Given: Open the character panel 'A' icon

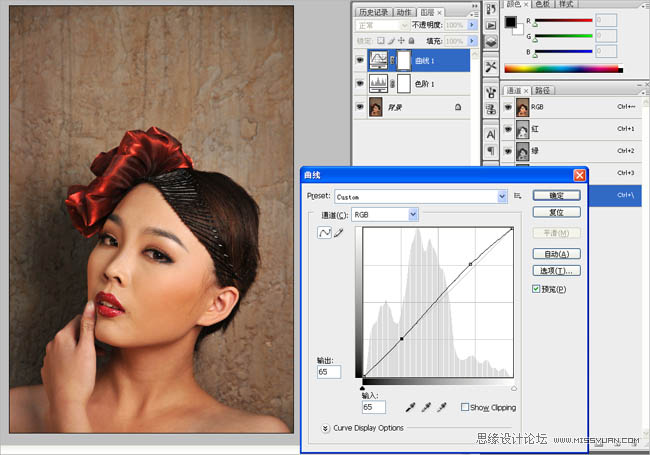Looking at the screenshot, I should (491, 133).
